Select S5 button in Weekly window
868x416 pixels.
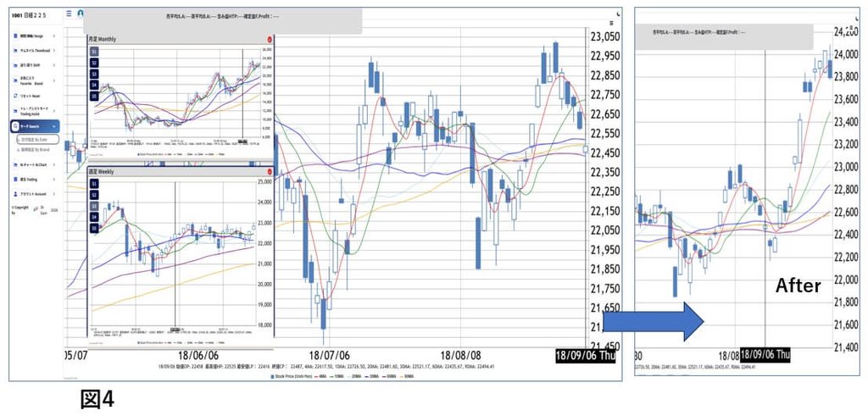coord(94,228)
